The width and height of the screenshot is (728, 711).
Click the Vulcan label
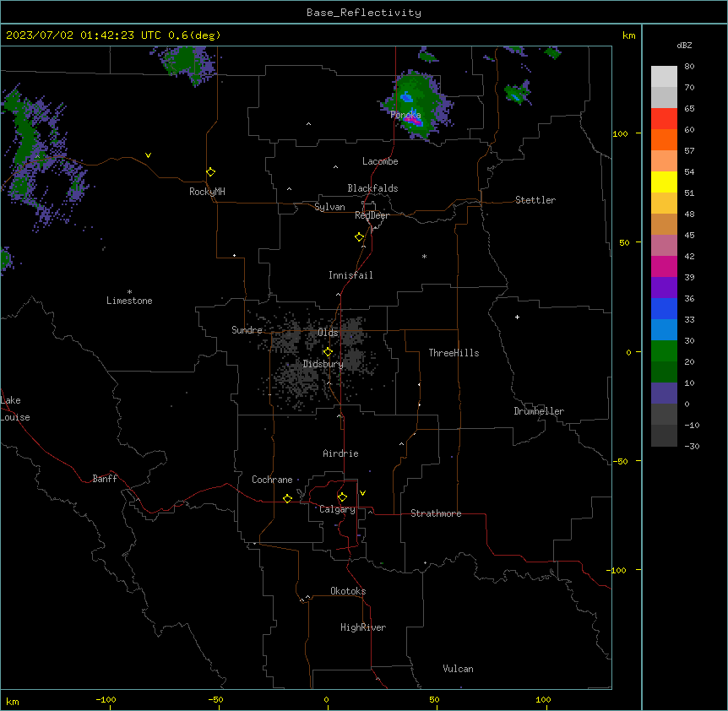459,669
